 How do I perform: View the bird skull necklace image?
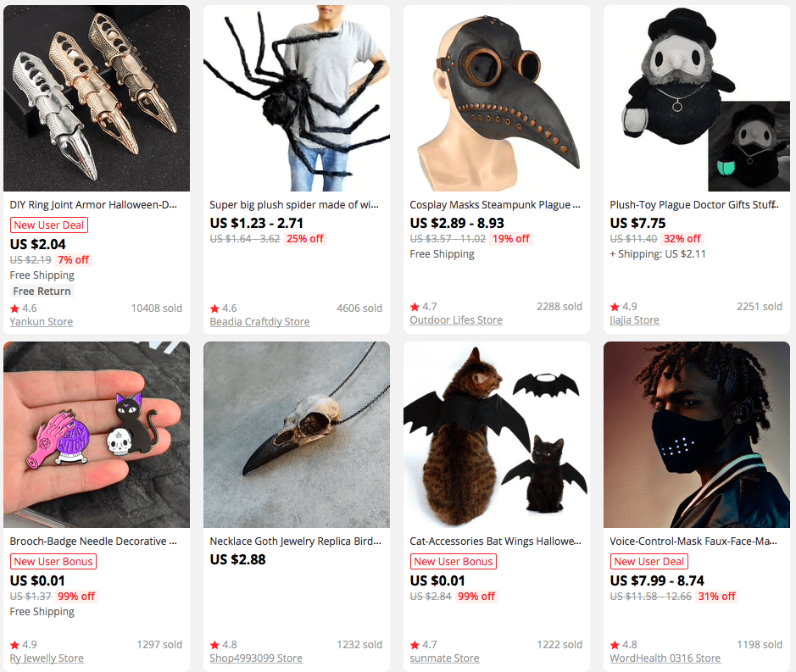click(297, 435)
